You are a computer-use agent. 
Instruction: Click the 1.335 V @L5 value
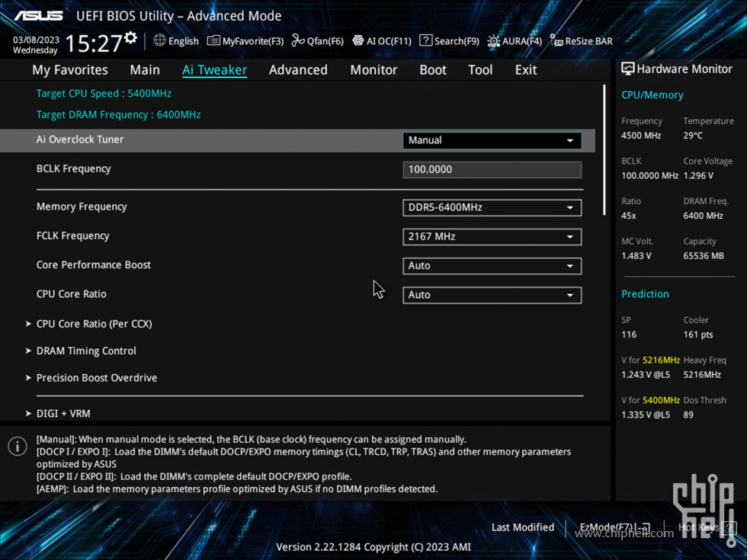pos(646,414)
